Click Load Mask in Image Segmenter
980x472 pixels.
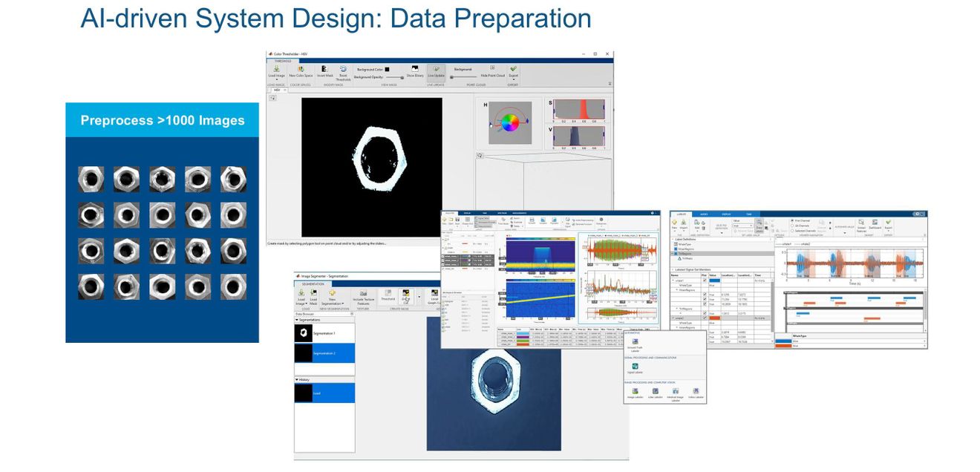coord(313,298)
